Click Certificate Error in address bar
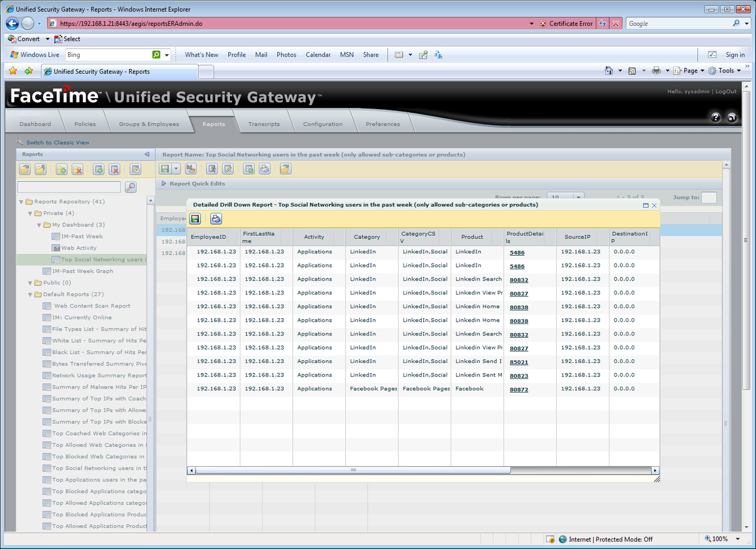 pyautogui.click(x=566, y=24)
